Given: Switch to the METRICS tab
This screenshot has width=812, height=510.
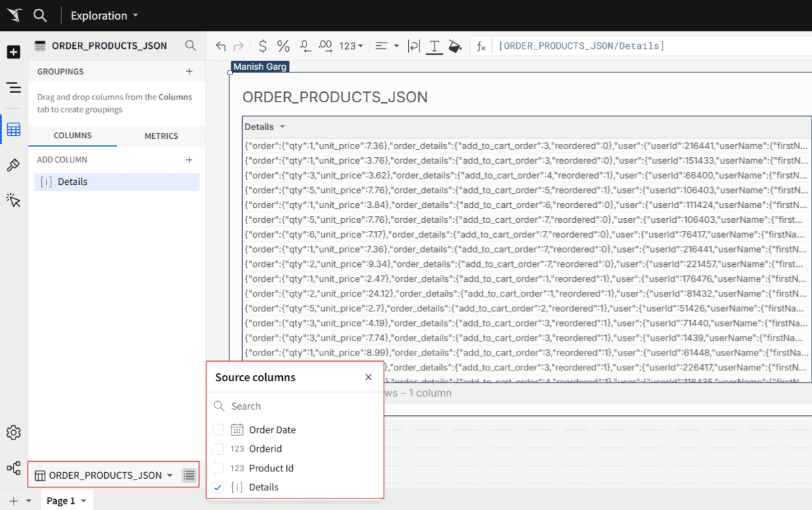Looking at the screenshot, I should (x=161, y=136).
